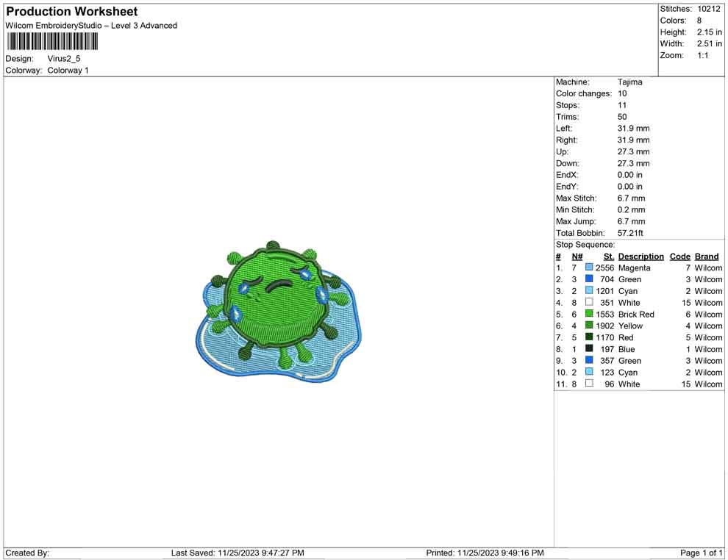Image resolution: width=728 pixels, height=560 pixels.
Task: Click the 'Brick Red' description
Action: (x=636, y=314)
